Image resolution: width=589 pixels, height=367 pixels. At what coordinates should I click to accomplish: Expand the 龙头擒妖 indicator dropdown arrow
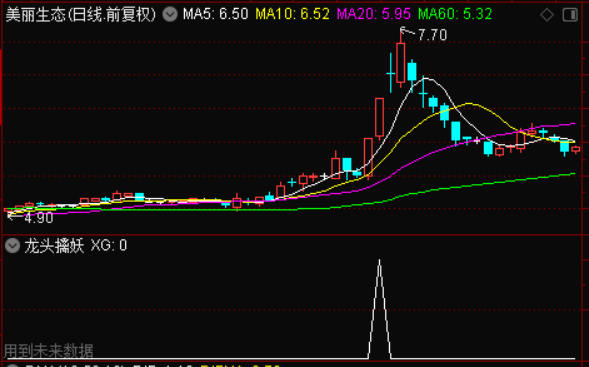click(x=12, y=246)
